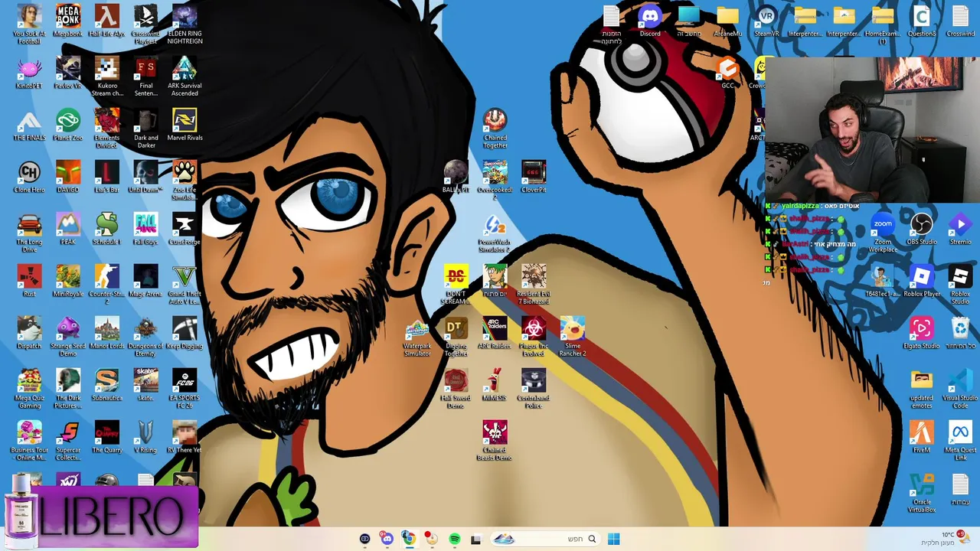Select THE FINALS desktop icon
This screenshot has height=551, width=980.
point(29,125)
